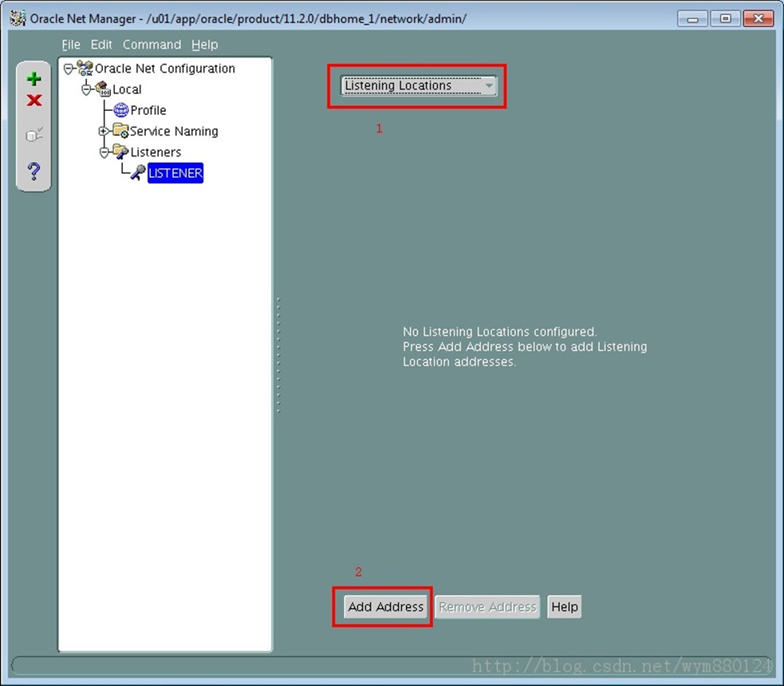Viewport: 784px width, 686px height.
Task: Click the Oracle Net Configuration root icon
Action: click(x=85, y=68)
